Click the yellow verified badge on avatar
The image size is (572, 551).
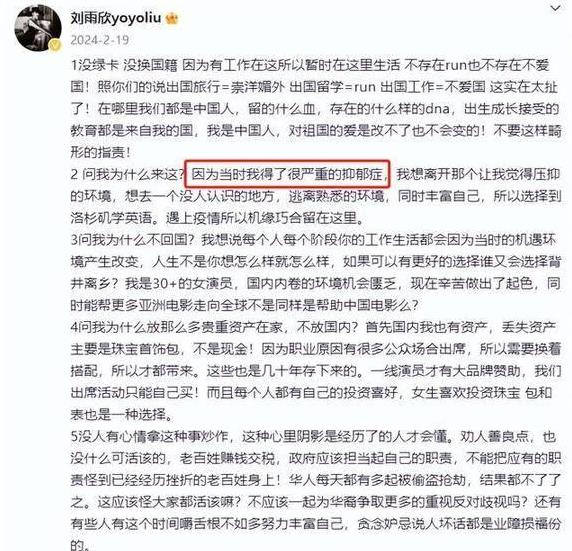[x=55, y=46]
